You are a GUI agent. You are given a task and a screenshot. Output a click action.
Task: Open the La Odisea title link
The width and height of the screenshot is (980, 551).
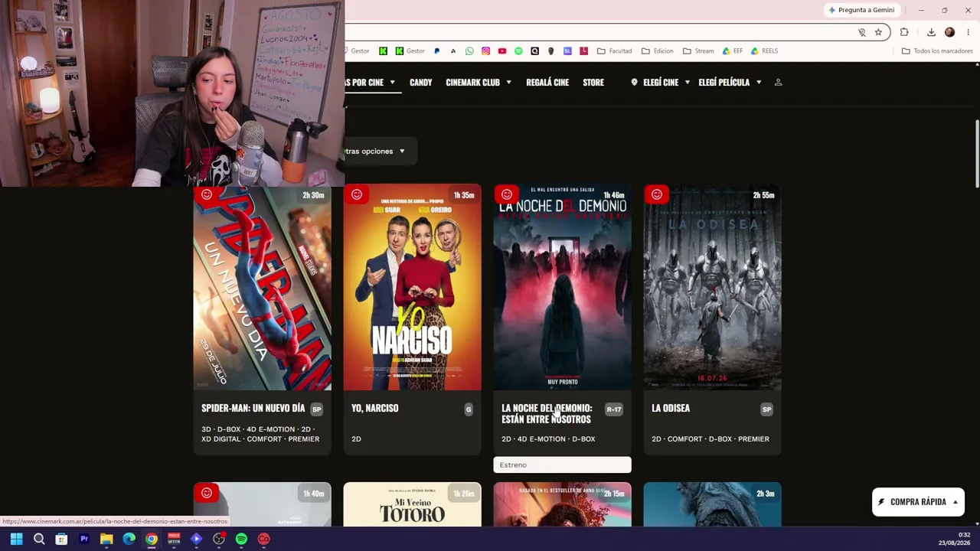pyautogui.click(x=671, y=409)
